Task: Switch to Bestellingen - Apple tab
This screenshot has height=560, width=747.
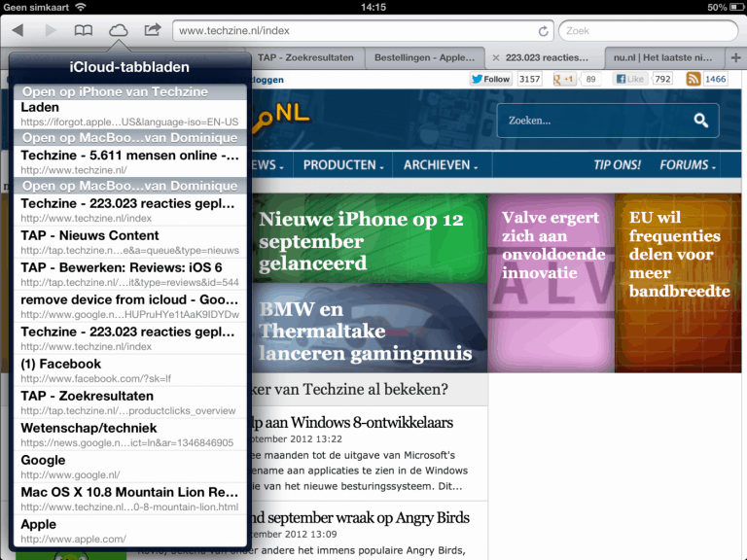Action: [424, 57]
